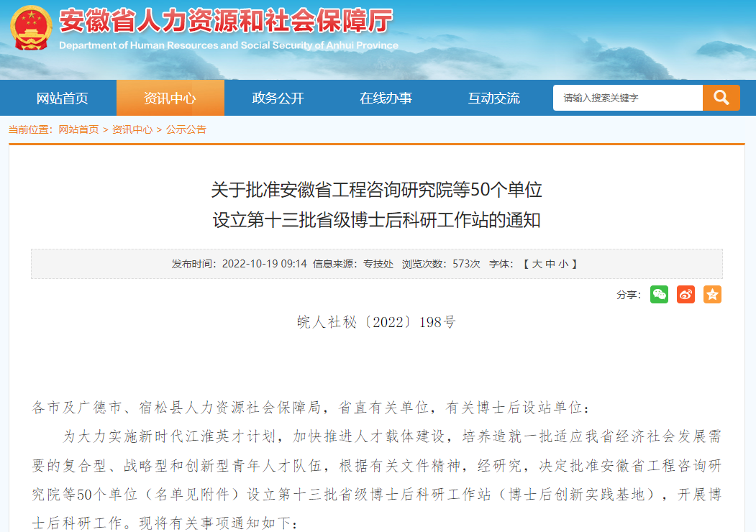The height and width of the screenshot is (532, 756).
Task: Open the 互动交流 menu
Action: [x=493, y=98]
